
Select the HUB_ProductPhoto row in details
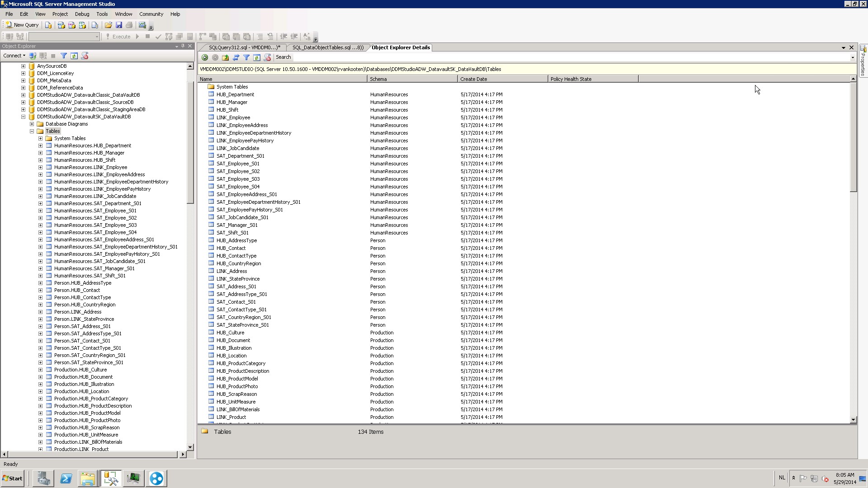point(237,386)
